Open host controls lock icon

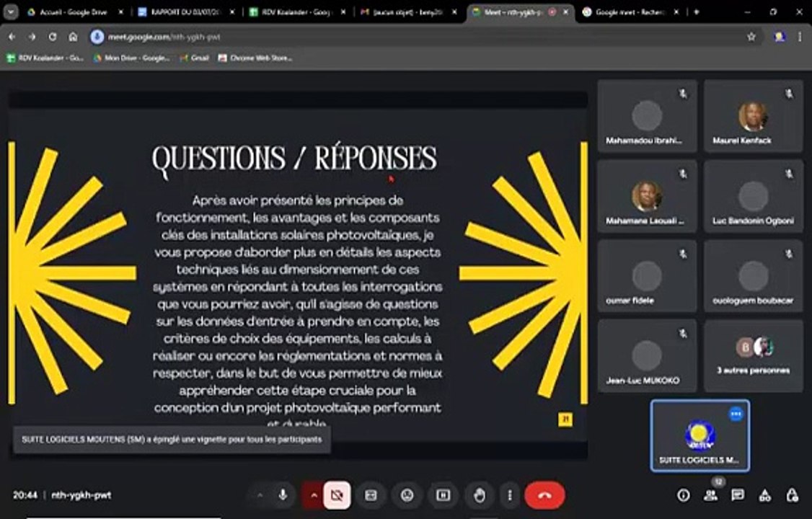click(x=792, y=495)
